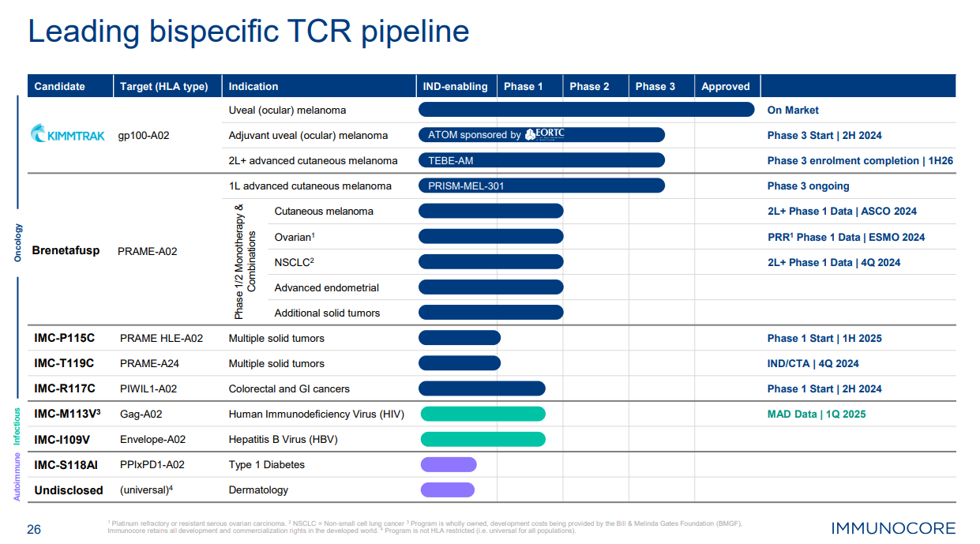980x544 pixels.
Task: Click the slide title 'Leading bispecific TCR pipeline'
Action: point(249,31)
